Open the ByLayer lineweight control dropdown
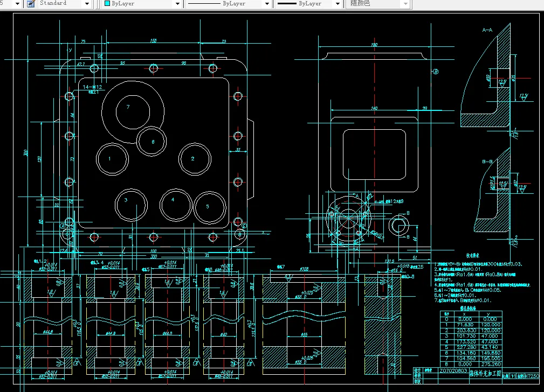 pyautogui.click(x=338, y=4)
